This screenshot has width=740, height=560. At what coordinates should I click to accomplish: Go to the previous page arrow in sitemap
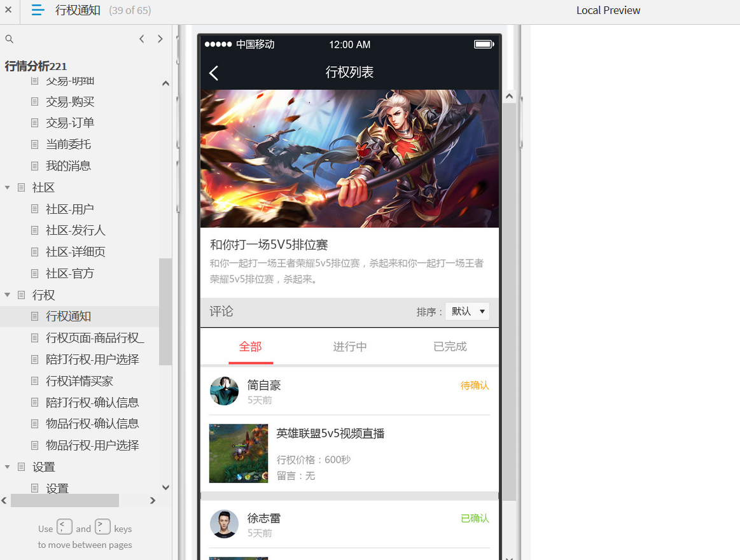(142, 39)
